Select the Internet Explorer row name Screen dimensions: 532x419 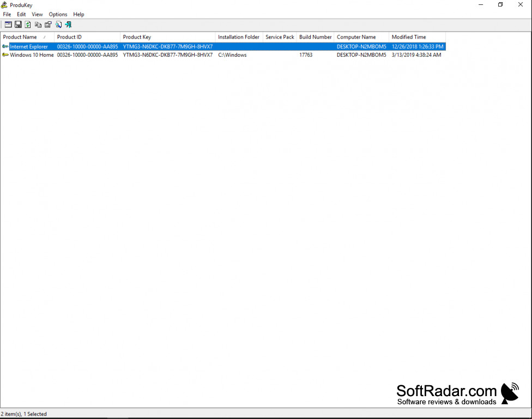click(29, 46)
